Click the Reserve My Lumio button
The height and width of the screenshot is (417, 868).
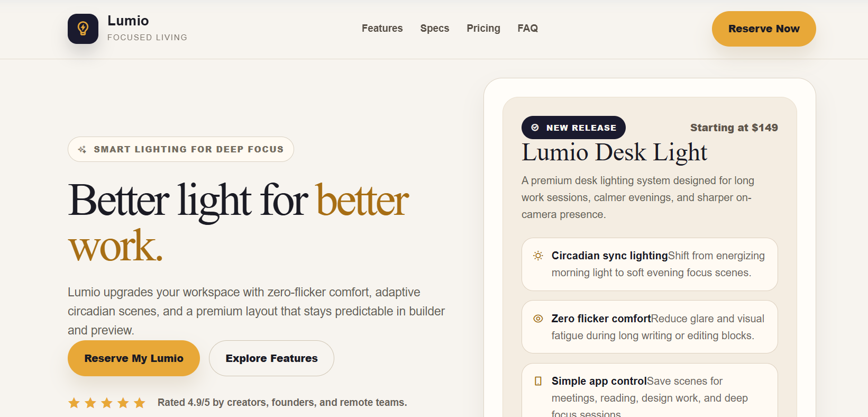pos(134,358)
